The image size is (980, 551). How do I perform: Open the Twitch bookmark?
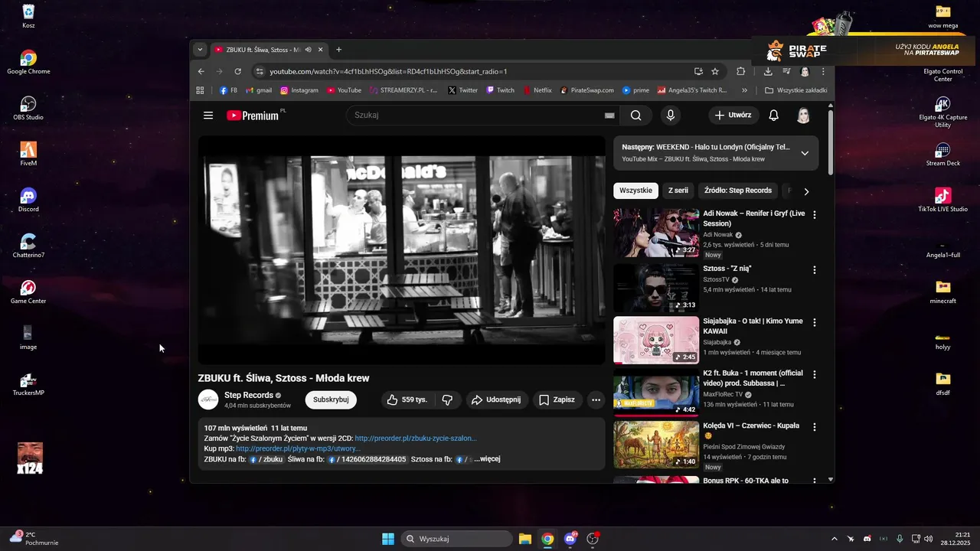point(500,90)
